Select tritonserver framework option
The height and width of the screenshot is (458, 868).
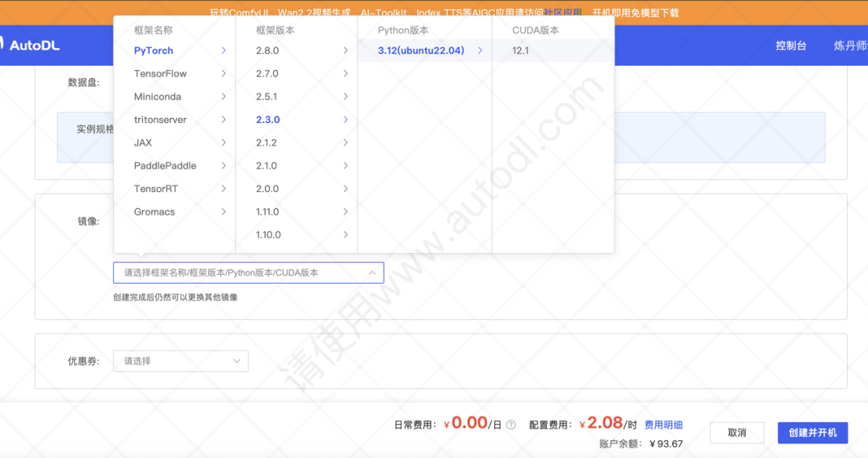click(x=160, y=120)
